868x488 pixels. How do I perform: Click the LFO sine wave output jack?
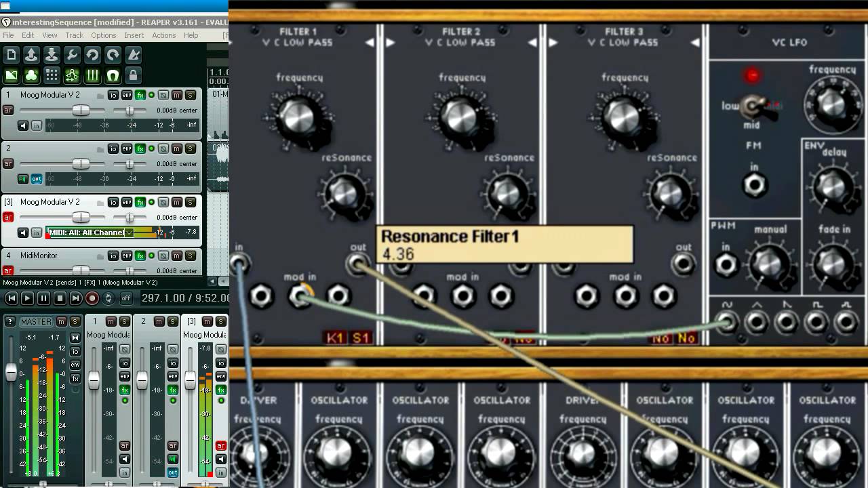pyautogui.click(x=726, y=321)
